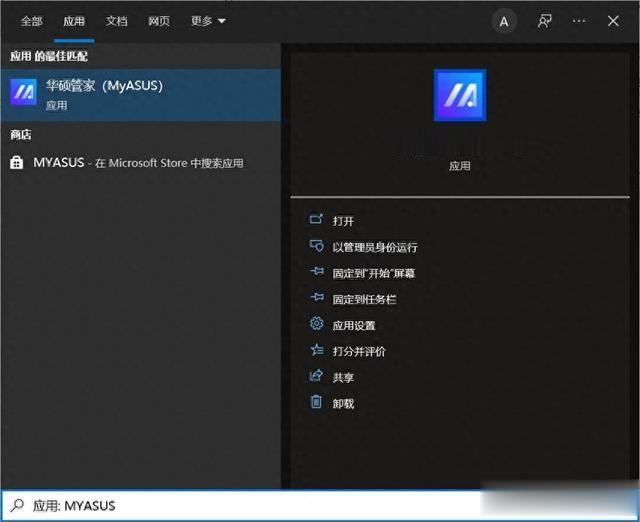Click the gear icon for 应用设置
This screenshot has width=640, height=522.
click(x=316, y=324)
